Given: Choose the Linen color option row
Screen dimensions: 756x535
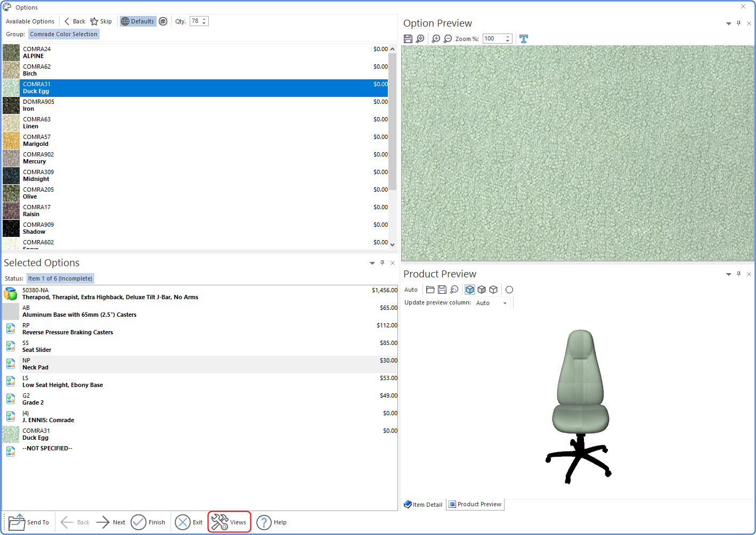Looking at the screenshot, I should 195,123.
